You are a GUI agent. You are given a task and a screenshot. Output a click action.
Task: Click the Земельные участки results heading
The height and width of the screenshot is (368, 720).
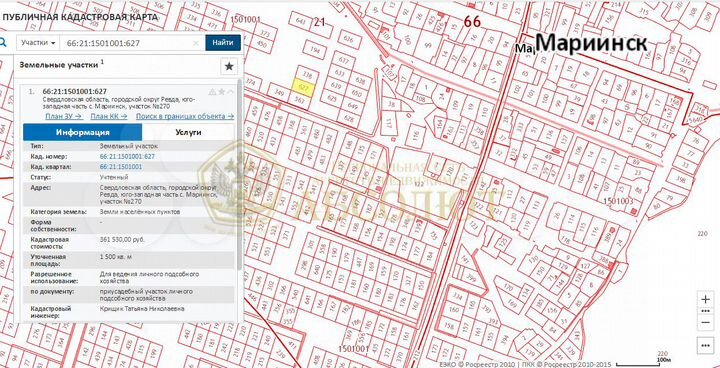(59, 65)
